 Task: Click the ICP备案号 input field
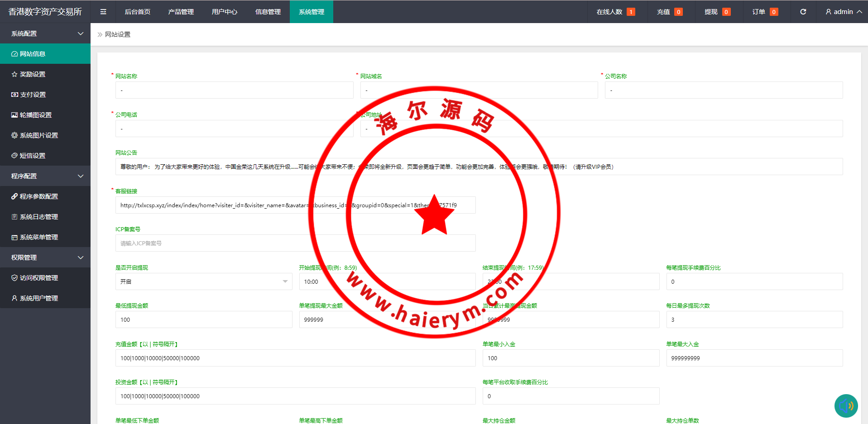click(x=295, y=243)
